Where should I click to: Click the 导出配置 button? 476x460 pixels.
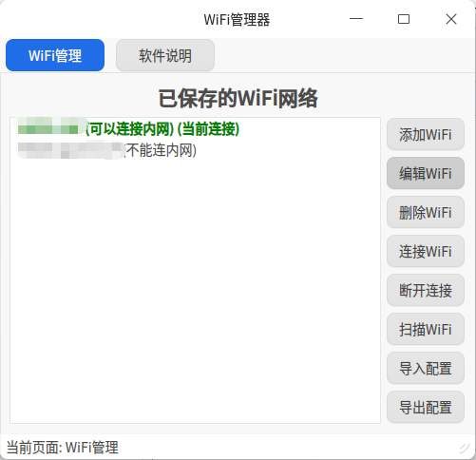tap(426, 407)
